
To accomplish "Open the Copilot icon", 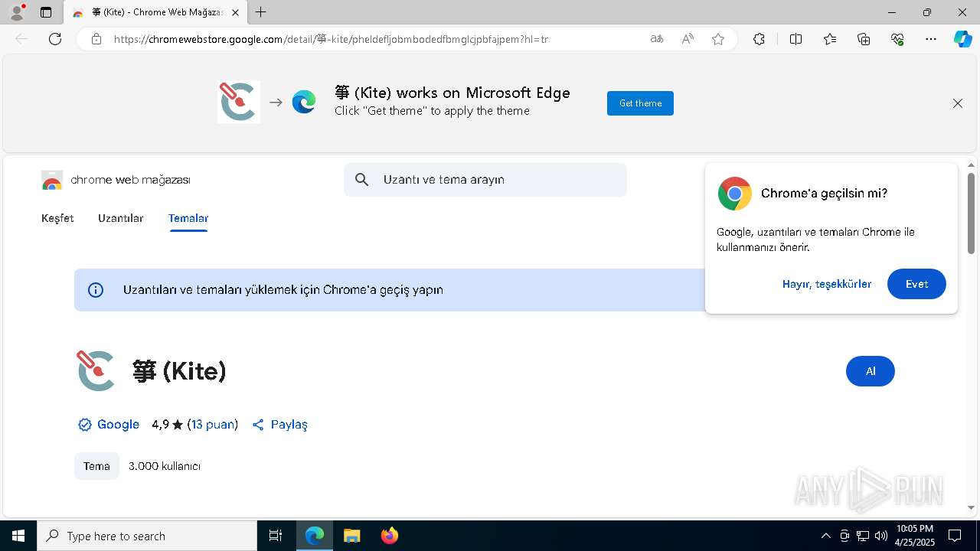I will coord(962,39).
